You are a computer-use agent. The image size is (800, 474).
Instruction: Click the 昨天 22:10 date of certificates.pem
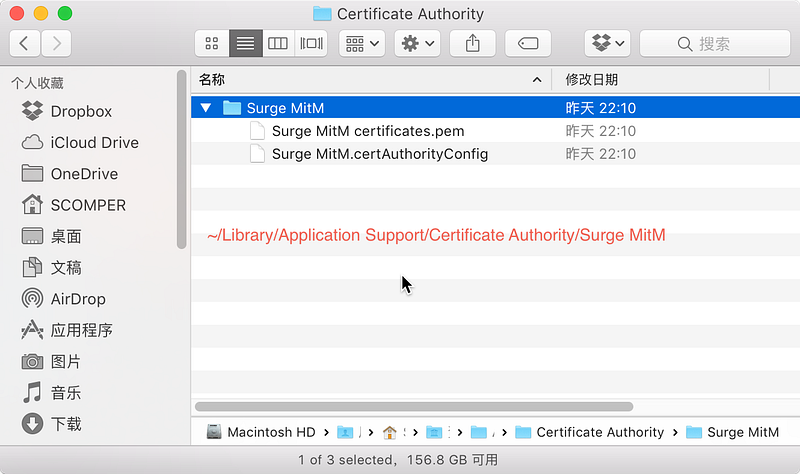pyautogui.click(x=601, y=131)
